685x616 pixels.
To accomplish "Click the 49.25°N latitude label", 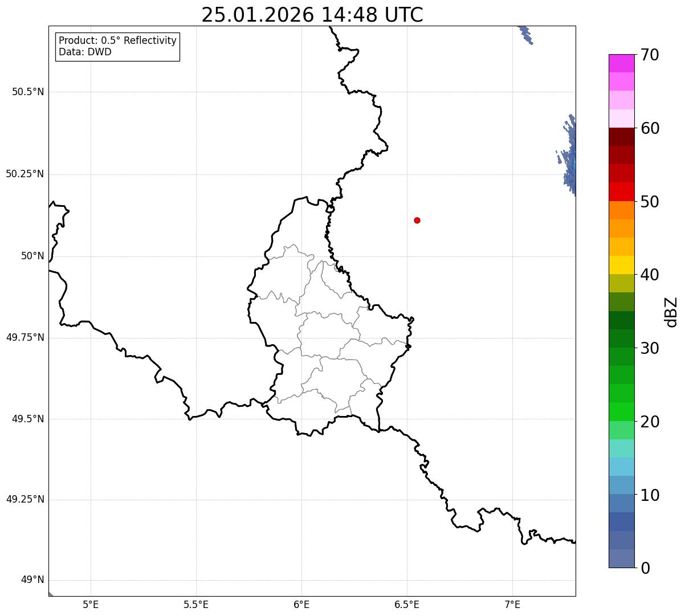I will point(25,499).
